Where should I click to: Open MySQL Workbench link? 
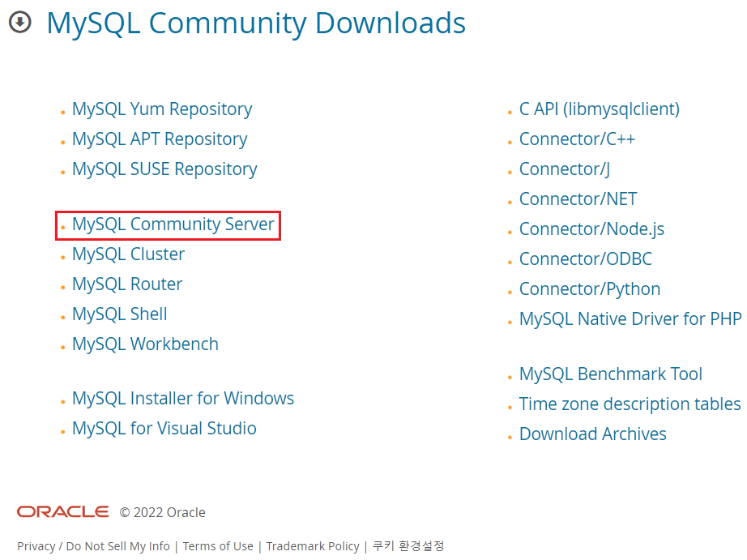(x=145, y=344)
